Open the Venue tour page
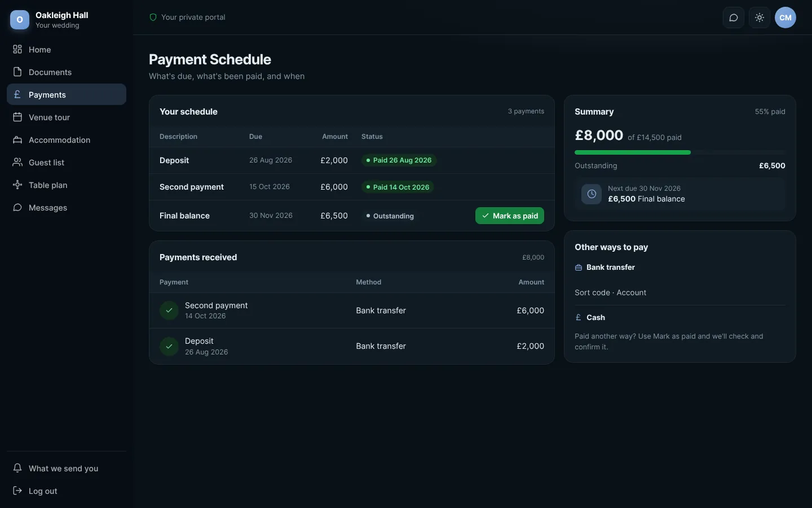This screenshot has width=812, height=508. tap(67, 117)
